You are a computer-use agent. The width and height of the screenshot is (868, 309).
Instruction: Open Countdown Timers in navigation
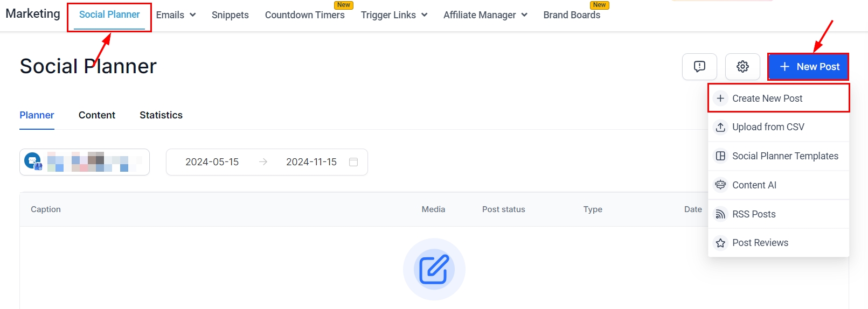point(304,15)
